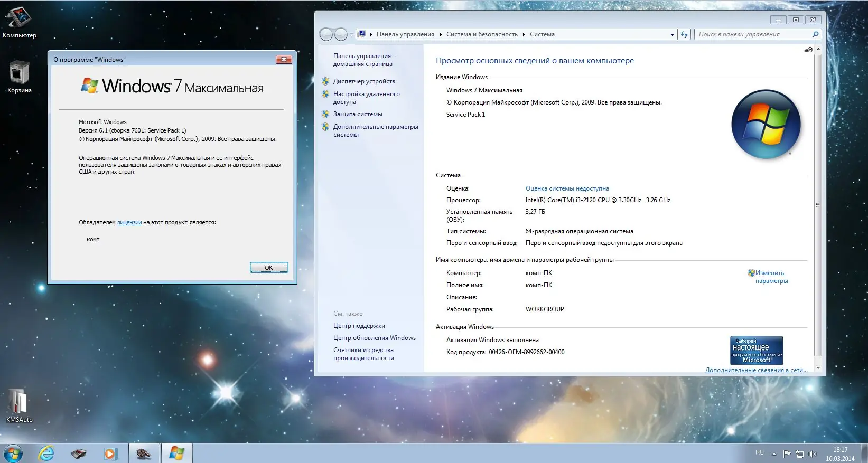Screen dimensions: 868x463
Task: Minimize the System control panel window
Action: tap(778, 20)
